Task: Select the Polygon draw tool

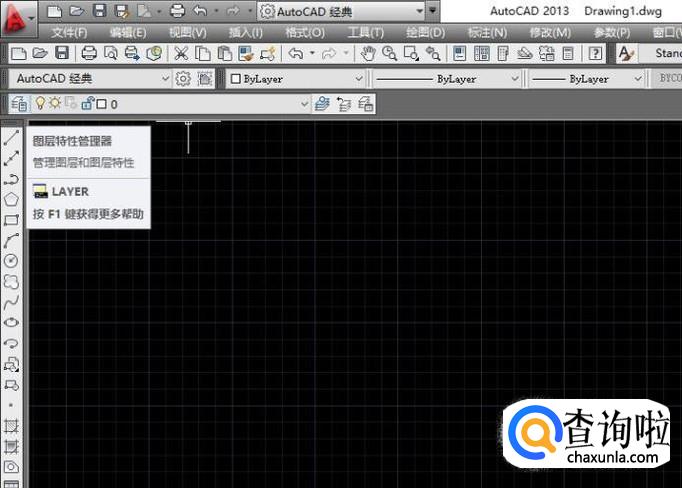Action: click(x=11, y=200)
